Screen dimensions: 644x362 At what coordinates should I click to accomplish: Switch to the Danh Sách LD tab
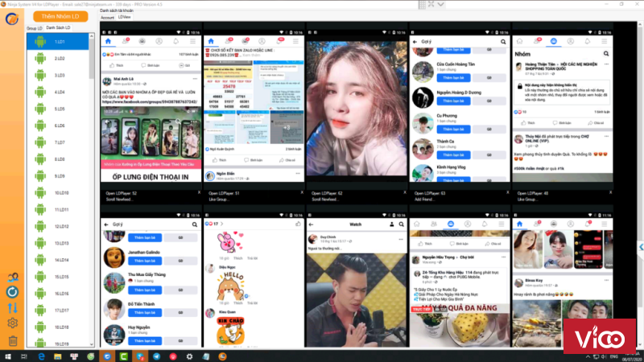click(58, 27)
